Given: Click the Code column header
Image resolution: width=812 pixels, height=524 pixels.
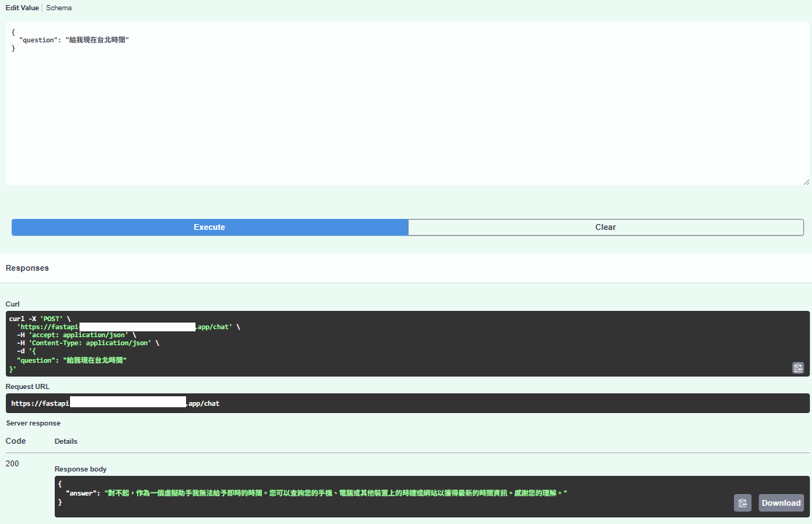Looking at the screenshot, I should tap(15, 442).
